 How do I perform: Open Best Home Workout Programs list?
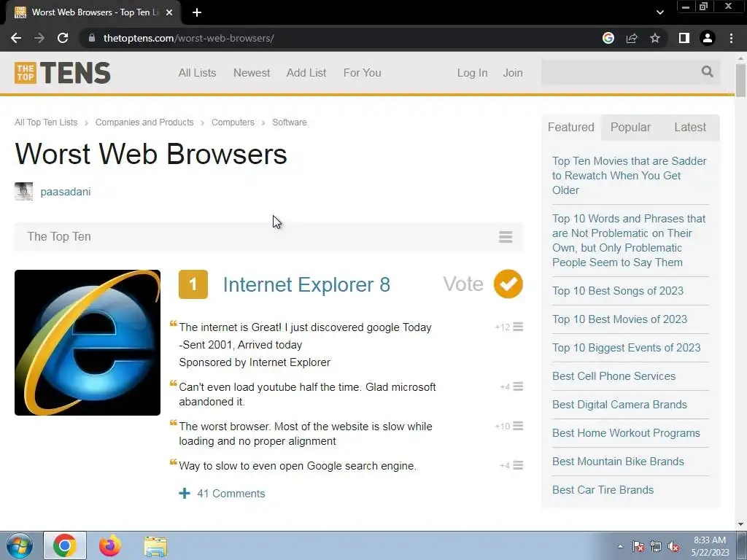pyautogui.click(x=626, y=433)
